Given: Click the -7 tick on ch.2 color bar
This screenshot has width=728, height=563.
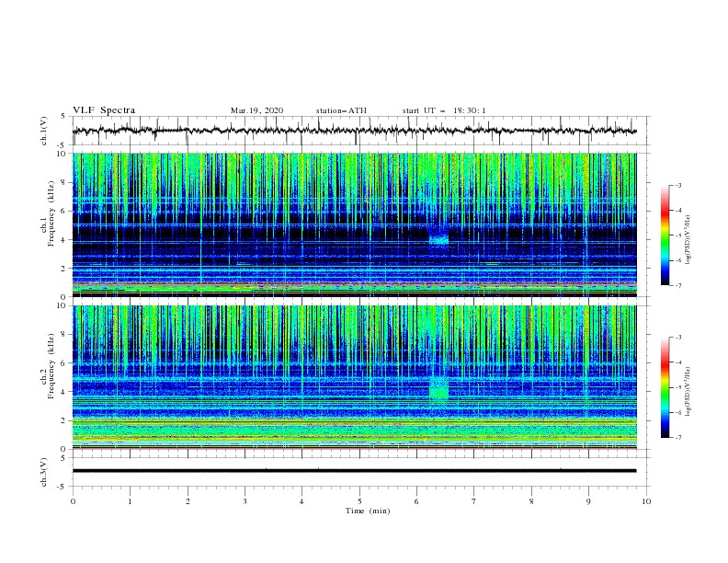Looking at the screenshot, I should click(677, 438).
